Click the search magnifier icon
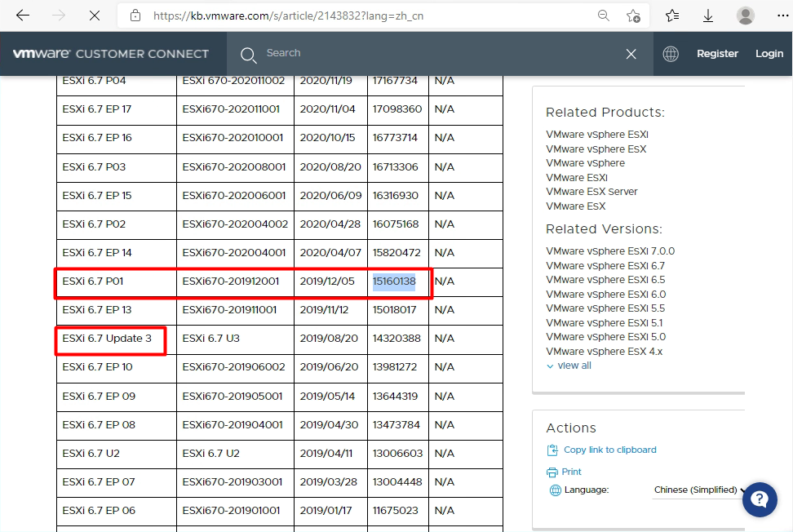 (x=248, y=55)
